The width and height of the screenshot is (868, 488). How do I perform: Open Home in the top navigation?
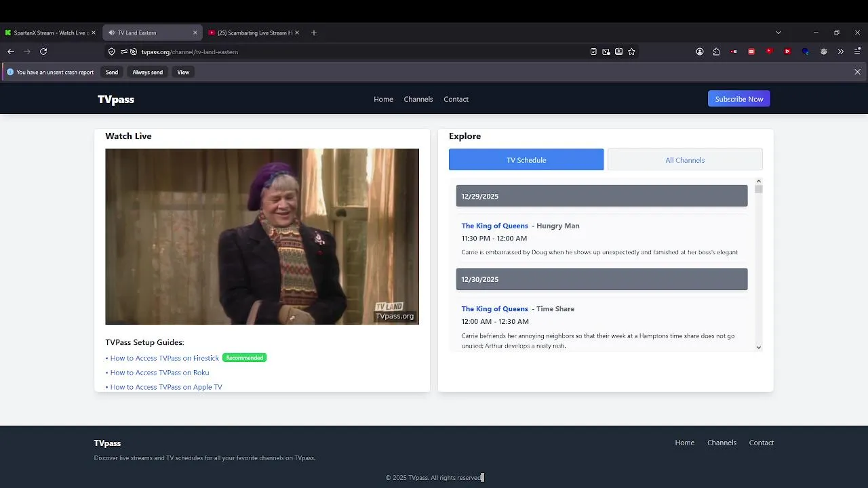(x=383, y=99)
